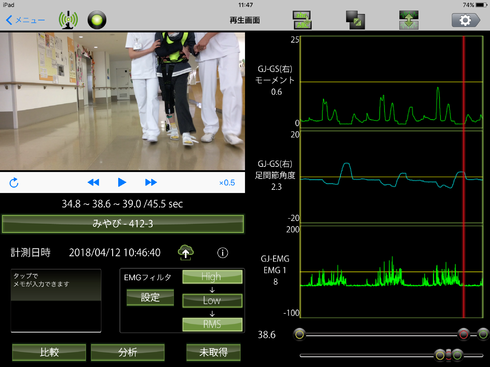Tap the 比較 compare button
Image resolution: width=490 pixels, height=367 pixels.
tap(49, 352)
